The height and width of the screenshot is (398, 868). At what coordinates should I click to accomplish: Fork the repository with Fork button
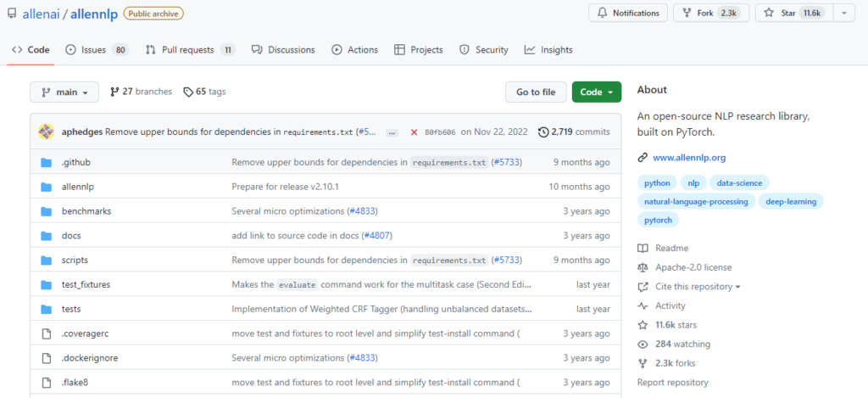tap(711, 13)
